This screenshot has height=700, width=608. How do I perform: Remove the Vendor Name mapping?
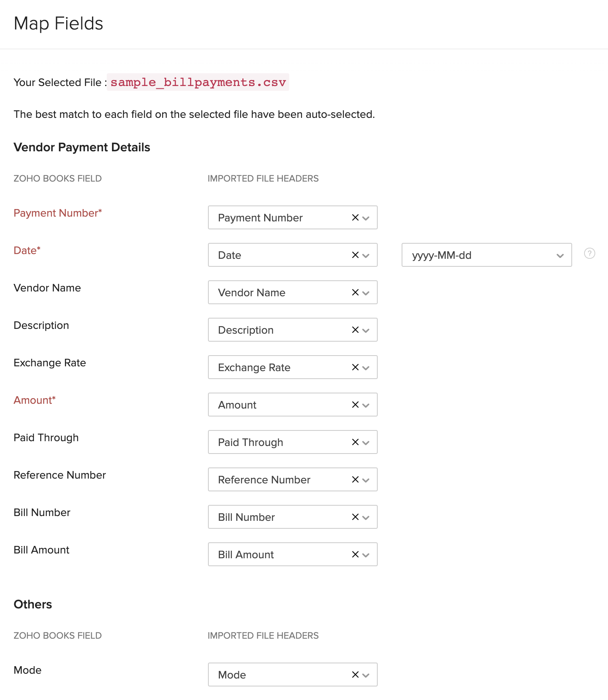coord(355,292)
